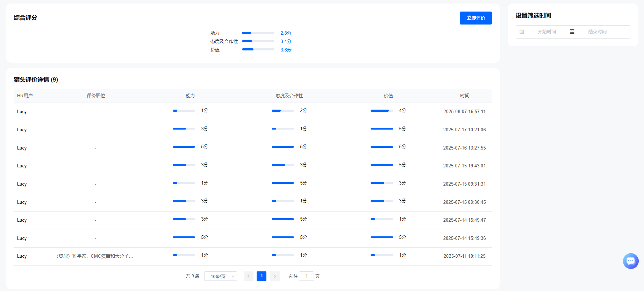Viewport: 644px width, 291px height.
Task: Click the 前往 page number input
Action: pyautogui.click(x=307, y=276)
